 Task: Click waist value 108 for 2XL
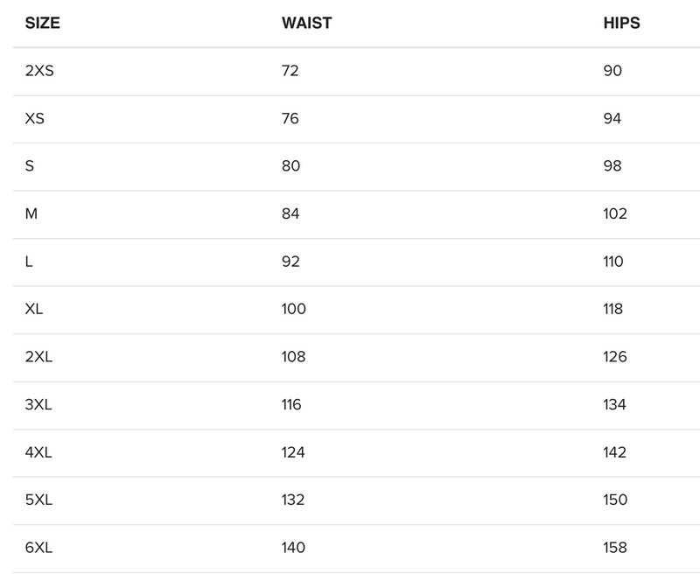coord(293,357)
